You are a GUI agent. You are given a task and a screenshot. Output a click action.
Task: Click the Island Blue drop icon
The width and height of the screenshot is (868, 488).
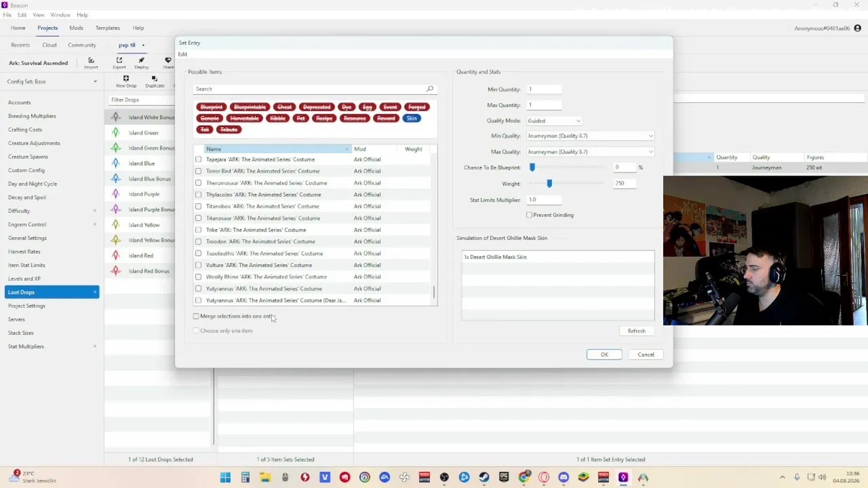116,163
